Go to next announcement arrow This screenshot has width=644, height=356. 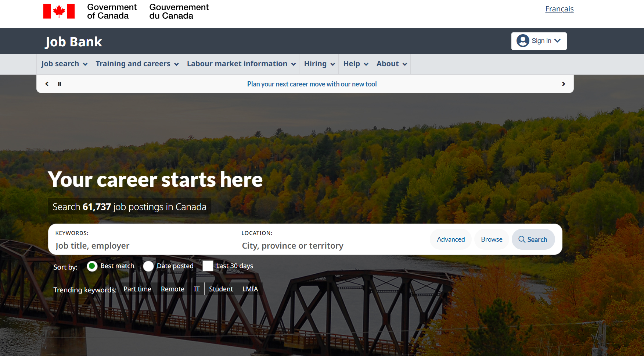[x=564, y=84]
